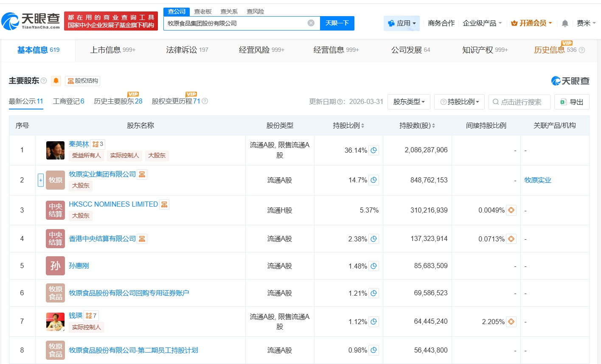Click the 导出 export button
Screen dimensions: 601x364
pos(572,102)
